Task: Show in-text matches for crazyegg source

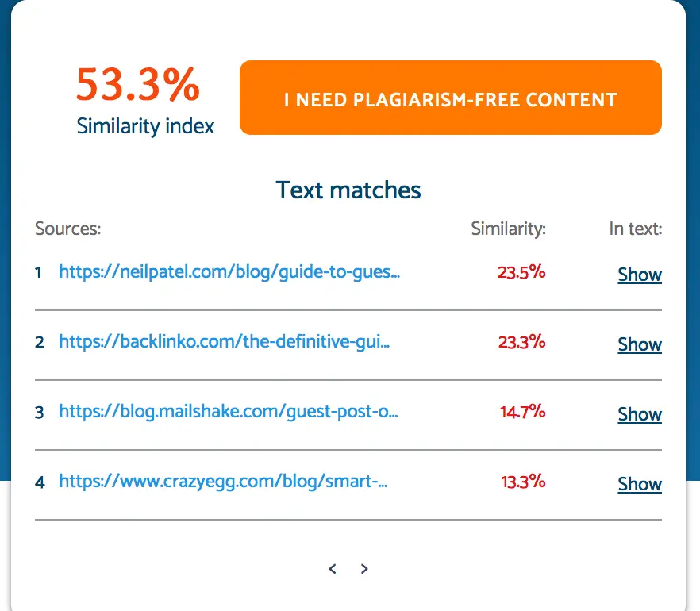Action: click(640, 484)
